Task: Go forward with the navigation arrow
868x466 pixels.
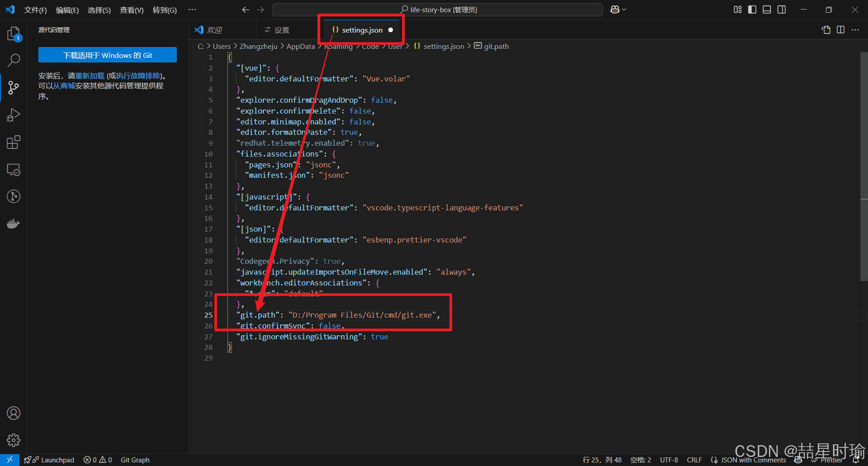Action: (260, 10)
